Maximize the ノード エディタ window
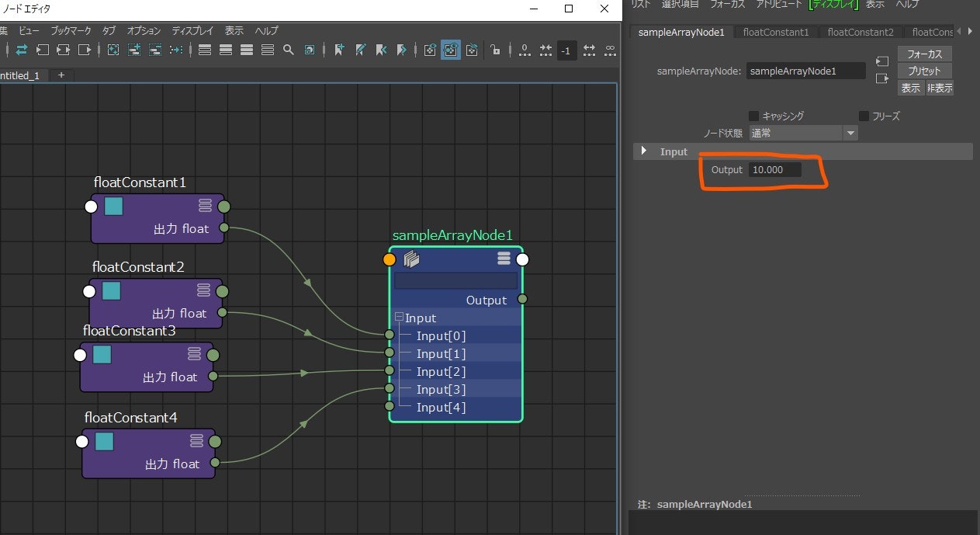The image size is (980, 535). pyautogui.click(x=569, y=9)
